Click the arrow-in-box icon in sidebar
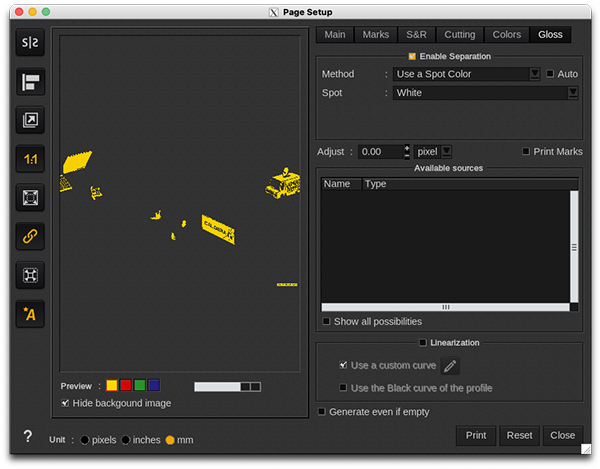600x469 pixels. click(x=30, y=121)
